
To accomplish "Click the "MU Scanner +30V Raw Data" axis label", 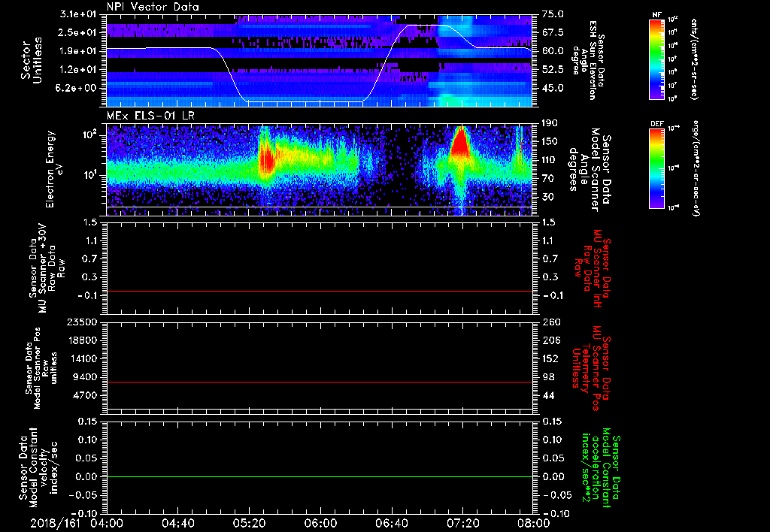I will [x=47, y=268].
